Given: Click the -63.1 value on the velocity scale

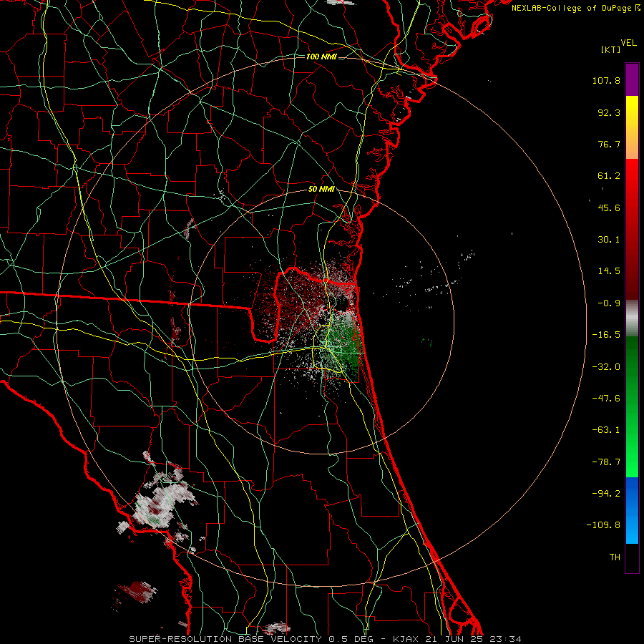Looking at the screenshot, I should [606, 430].
